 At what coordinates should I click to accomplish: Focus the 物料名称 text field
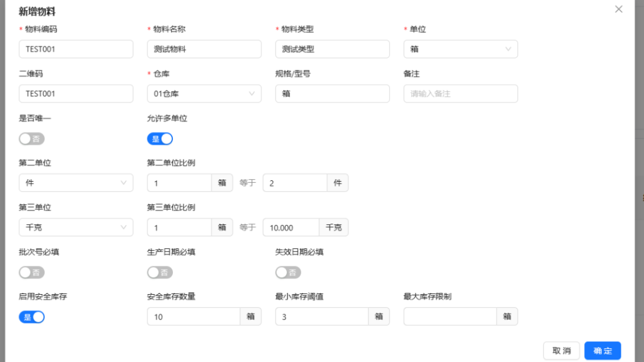click(204, 49)
